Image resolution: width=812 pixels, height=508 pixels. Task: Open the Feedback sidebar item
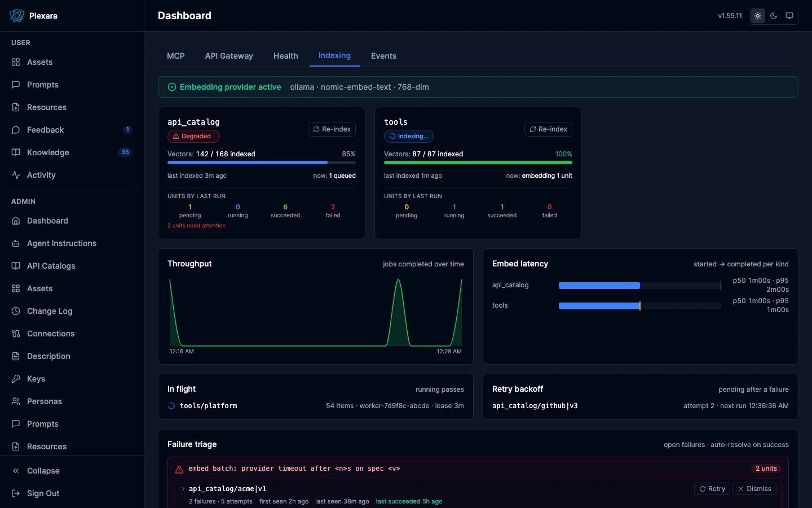72,130
